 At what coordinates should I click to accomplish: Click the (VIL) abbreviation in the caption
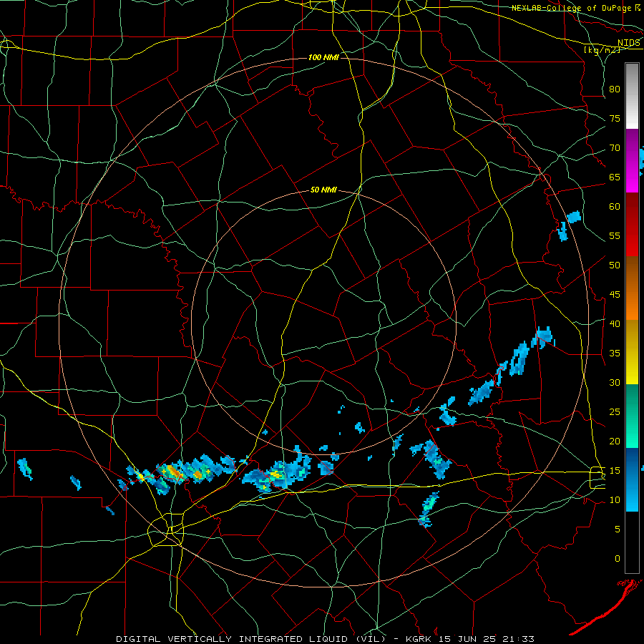[x=372, y=639]
